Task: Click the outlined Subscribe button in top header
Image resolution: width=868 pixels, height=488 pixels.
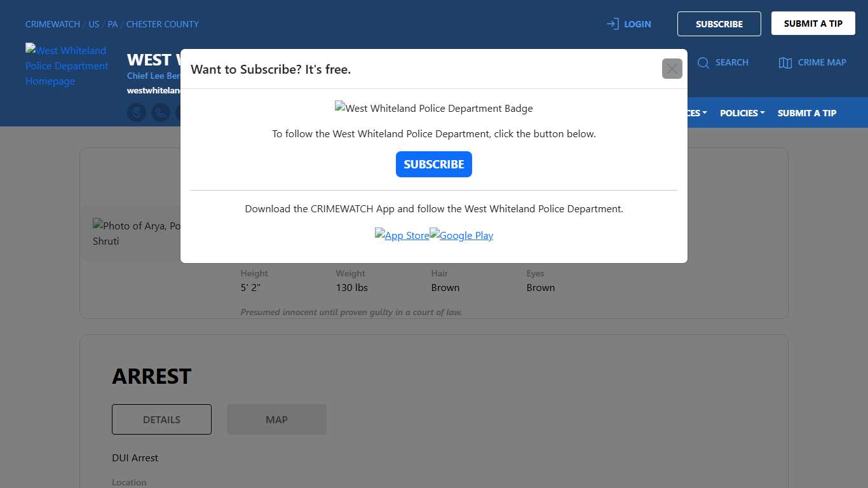Action: point(719,24)
